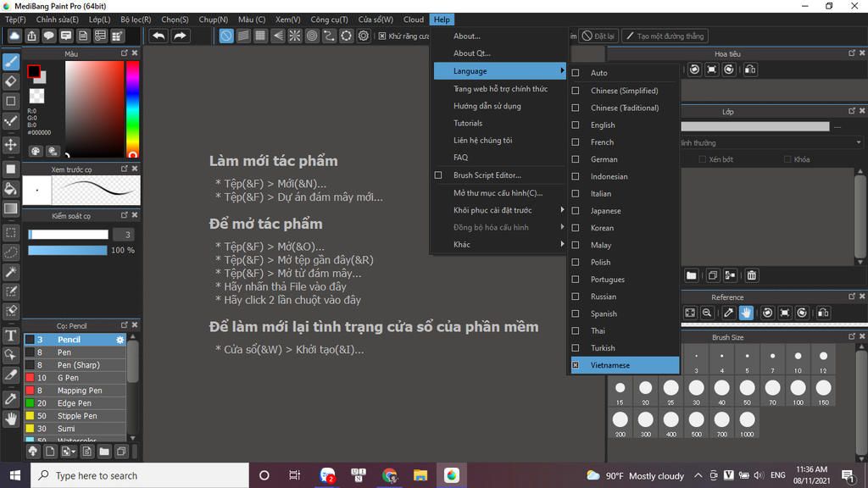Expand the Language submenu arrow
The width and height of the screenshot is (868, 488).
[562, 71]
